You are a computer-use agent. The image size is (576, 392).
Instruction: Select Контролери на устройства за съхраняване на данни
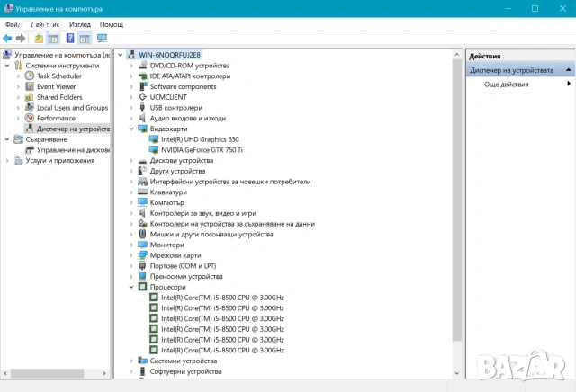[232, 224]
